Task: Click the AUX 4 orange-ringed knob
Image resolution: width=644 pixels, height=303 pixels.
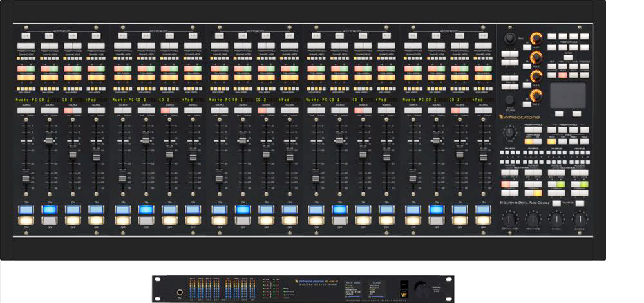Action: tap(535, 96)
